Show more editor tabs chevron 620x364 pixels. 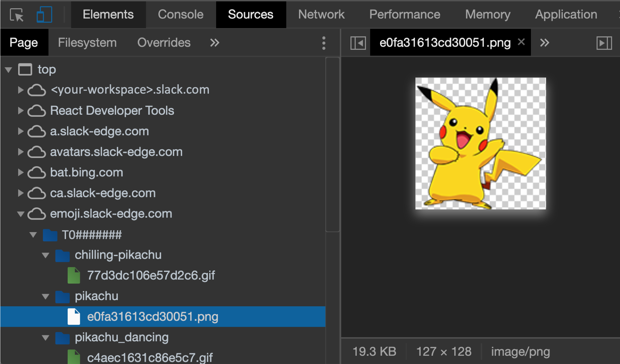(545, 43)
